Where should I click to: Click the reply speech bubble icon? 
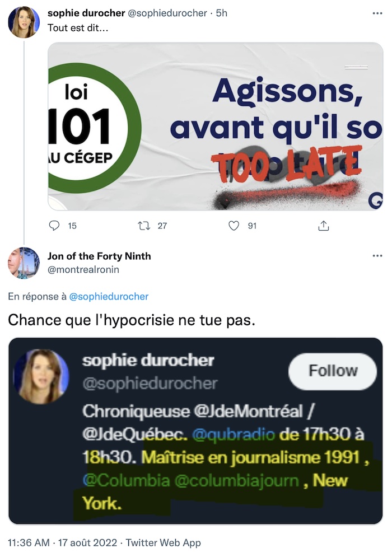coord(54,225)
